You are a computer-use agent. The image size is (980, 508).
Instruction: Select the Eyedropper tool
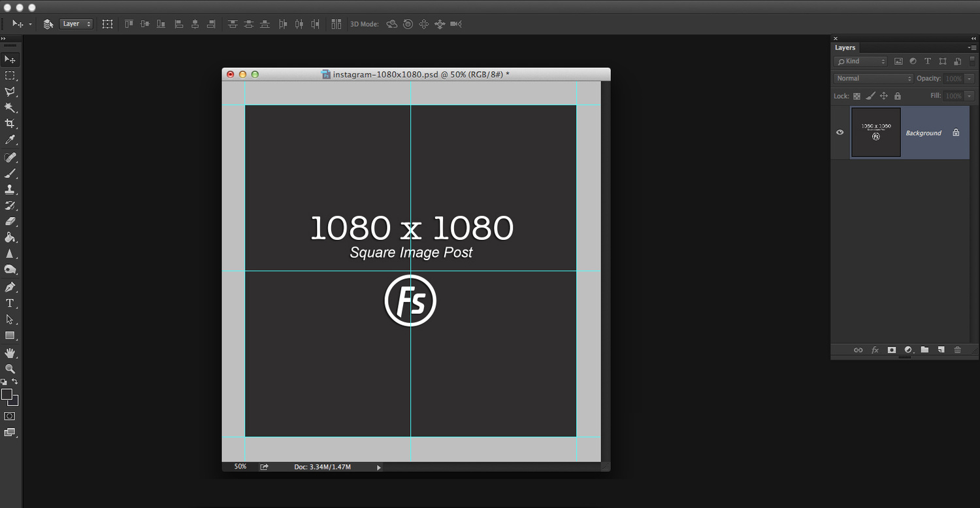click(10, 140)
